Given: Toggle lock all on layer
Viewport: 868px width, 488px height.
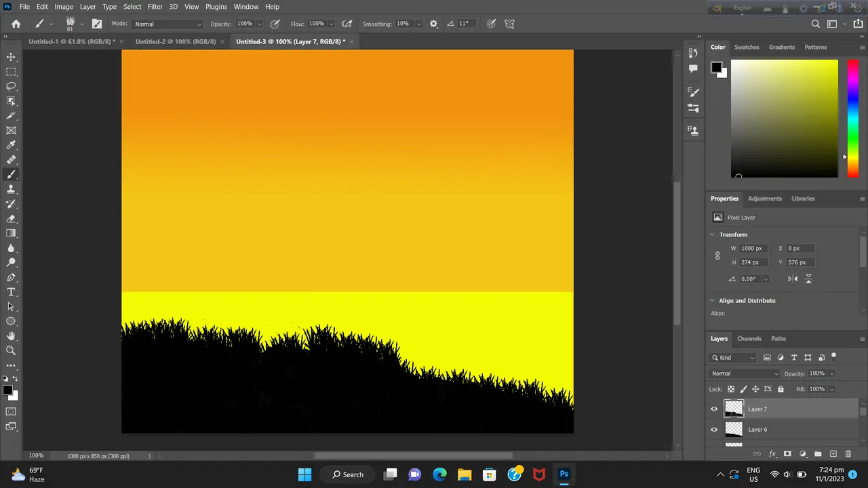Looking at the screenshot, I should click(x=781, y=389).
